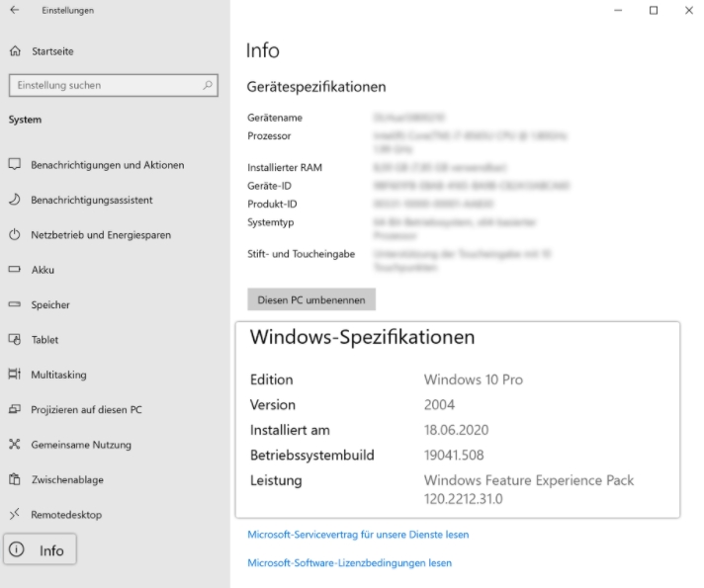Click the Gerätename label
This screenshot has height=588, width=704.
(x=275, y=118)
